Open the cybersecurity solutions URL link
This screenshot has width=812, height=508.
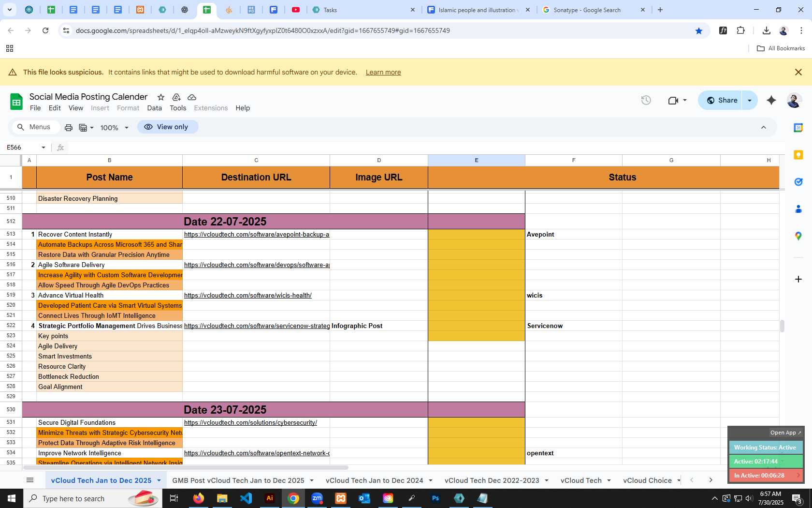pyautogui.click(x=250, y=422)
